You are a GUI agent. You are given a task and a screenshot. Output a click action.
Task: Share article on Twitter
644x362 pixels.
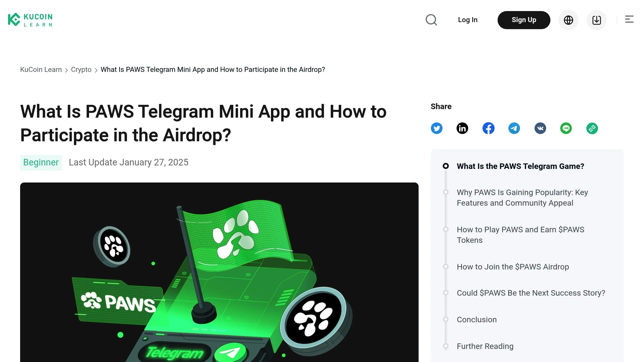[x=436, y=128]
